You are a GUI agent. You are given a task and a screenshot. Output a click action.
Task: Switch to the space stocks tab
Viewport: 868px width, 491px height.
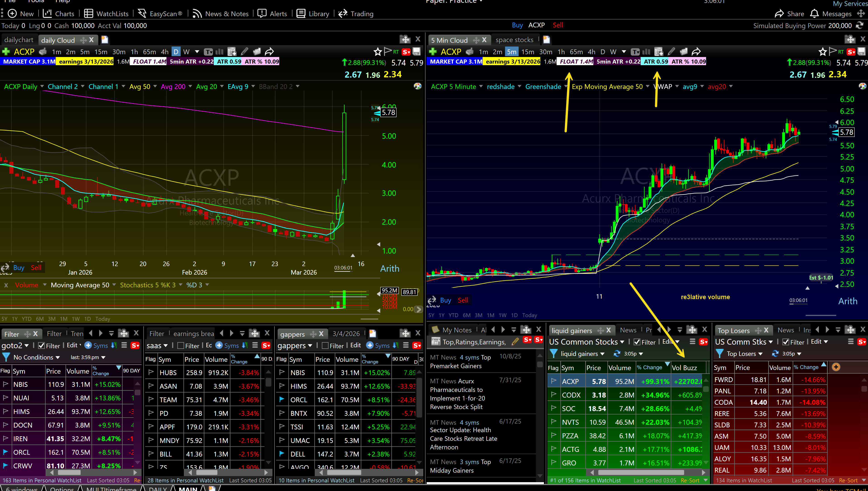pyautogui.click(x=515, y=39)
